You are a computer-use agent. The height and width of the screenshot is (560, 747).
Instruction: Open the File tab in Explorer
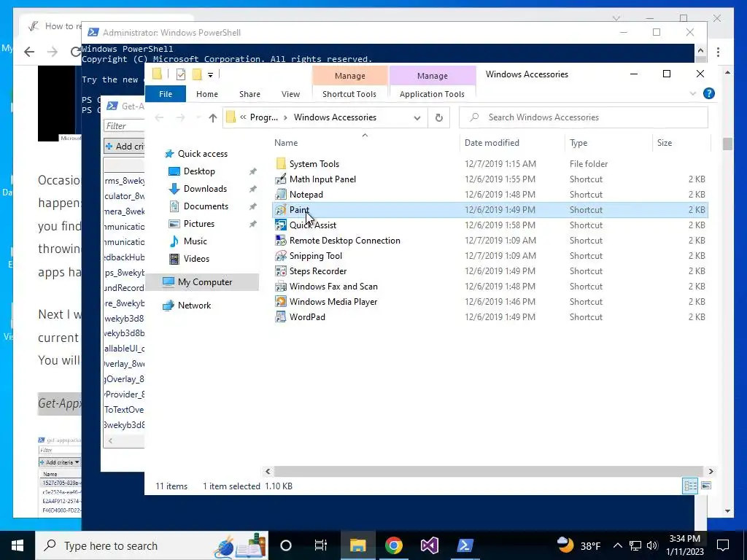[x=166, y=94]
